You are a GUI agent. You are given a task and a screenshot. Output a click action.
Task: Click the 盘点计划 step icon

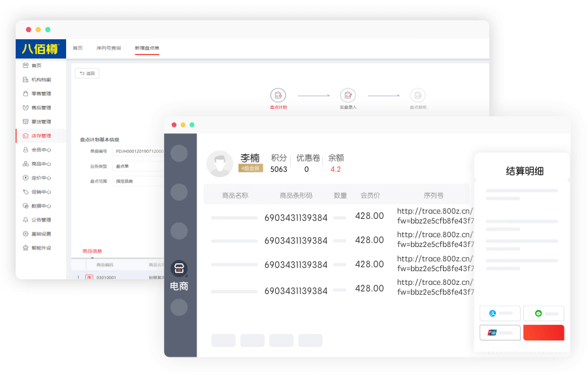click(x=278, y=95)
